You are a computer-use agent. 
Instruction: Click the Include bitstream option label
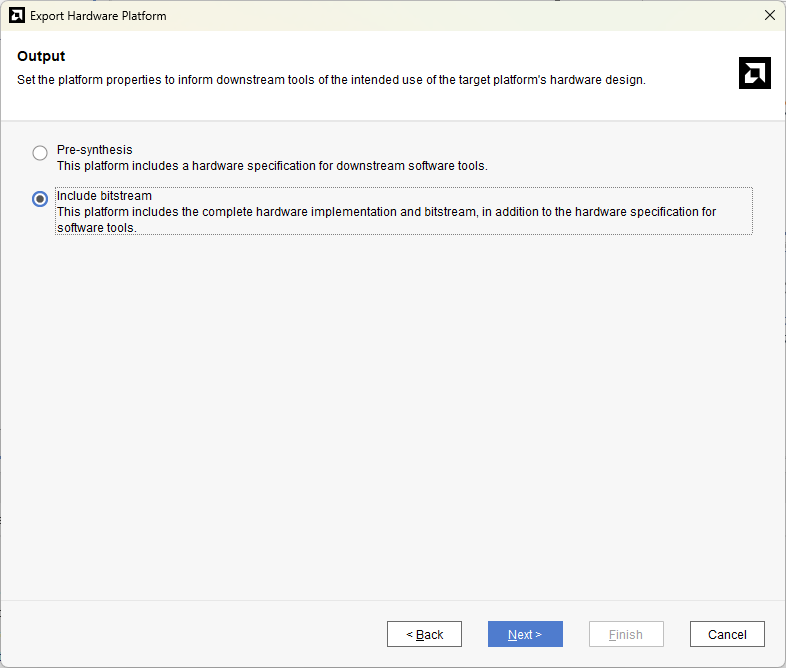pyautogui.click(x=104, y=196)
